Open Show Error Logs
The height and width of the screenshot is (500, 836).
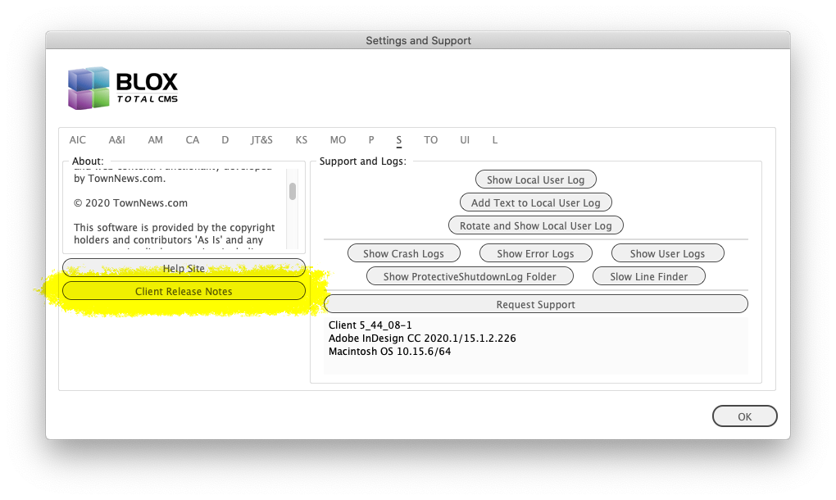[535, 253]
